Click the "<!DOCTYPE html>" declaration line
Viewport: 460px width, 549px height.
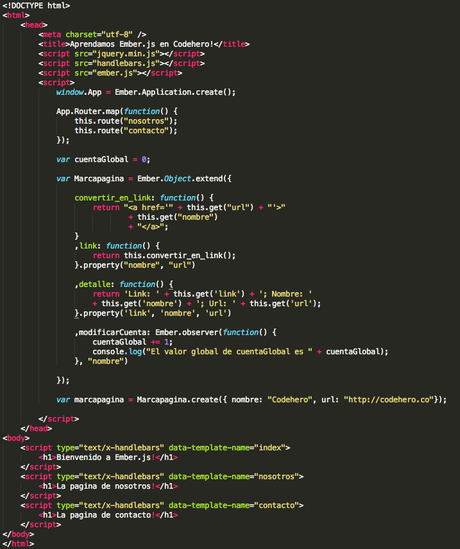(x=36, y=6)
